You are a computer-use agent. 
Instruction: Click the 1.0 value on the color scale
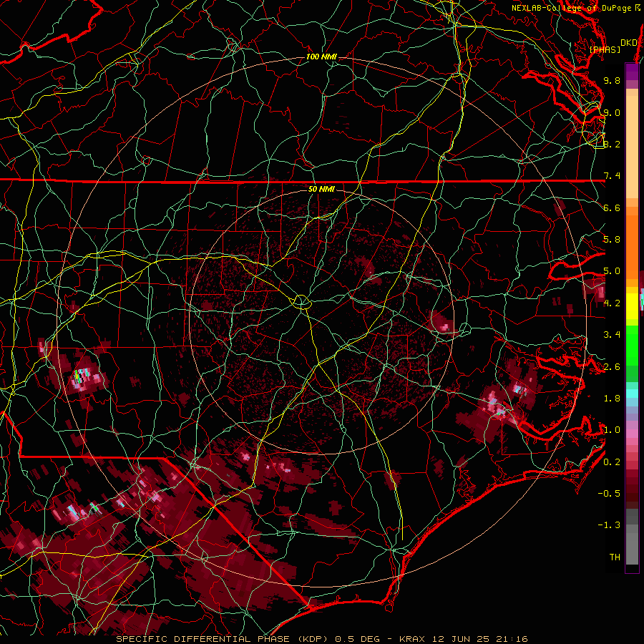612,430
